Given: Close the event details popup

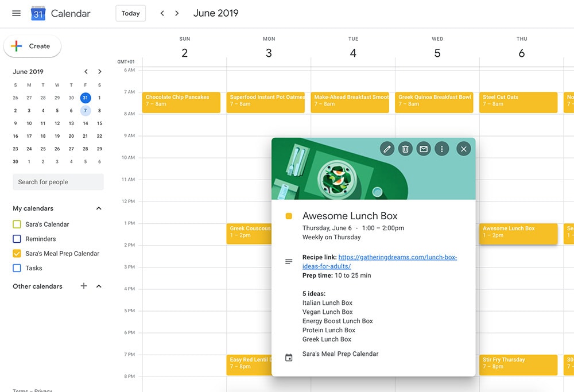Looking at the screenshot, I should [463, 149].
